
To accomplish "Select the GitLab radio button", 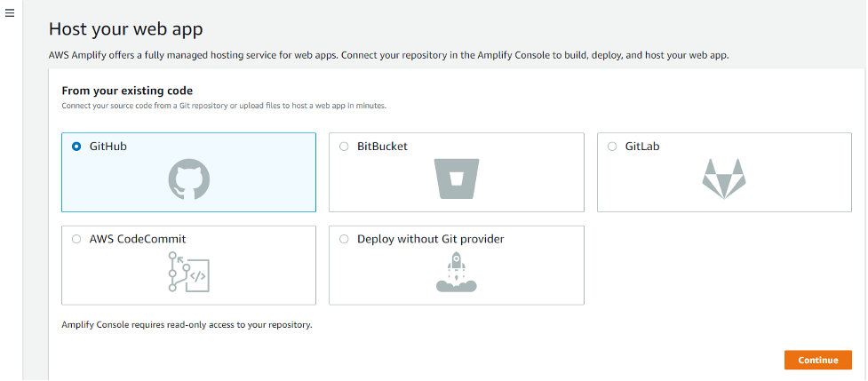I will 612,147.
